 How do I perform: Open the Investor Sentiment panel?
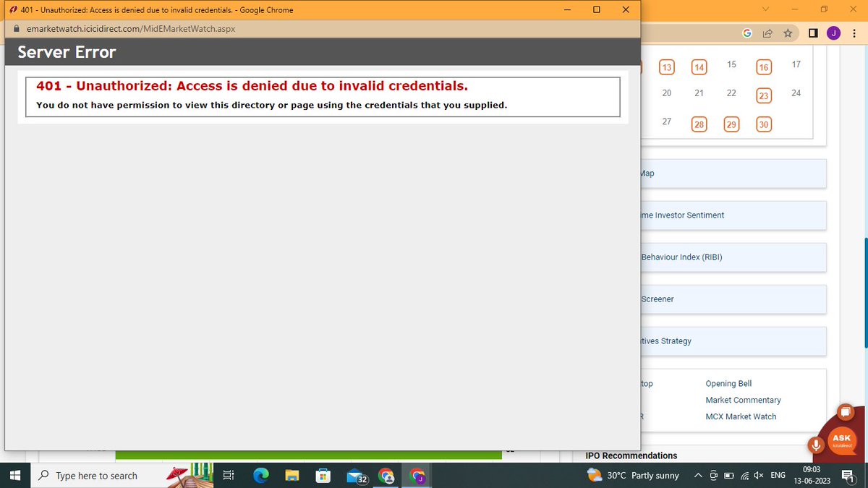(733, 215)
